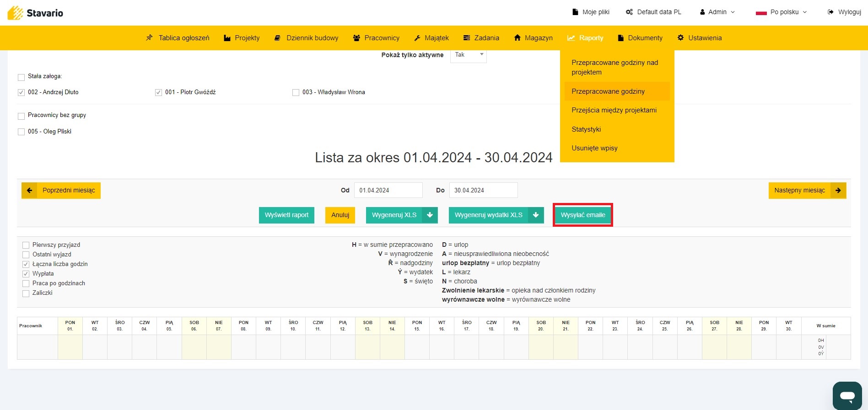Click the Pracownicy people icon
Viewport: 868px width, 410px height.
(356, 38)
